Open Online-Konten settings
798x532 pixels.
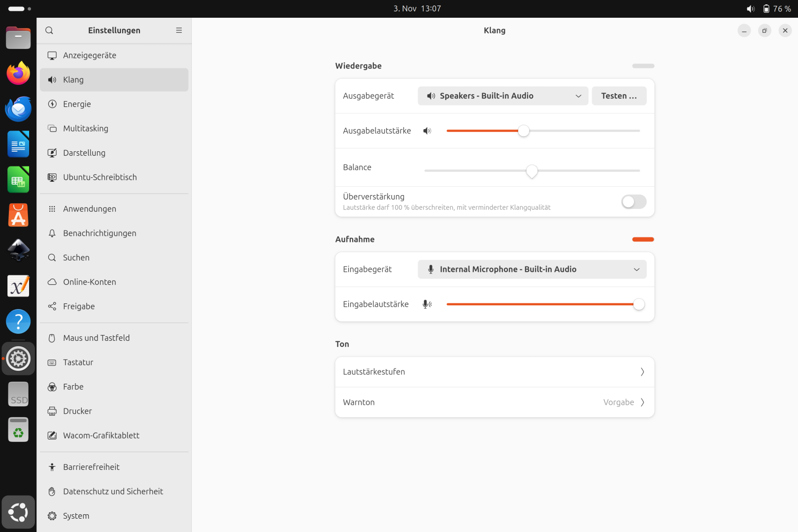[x=114, y=282]
